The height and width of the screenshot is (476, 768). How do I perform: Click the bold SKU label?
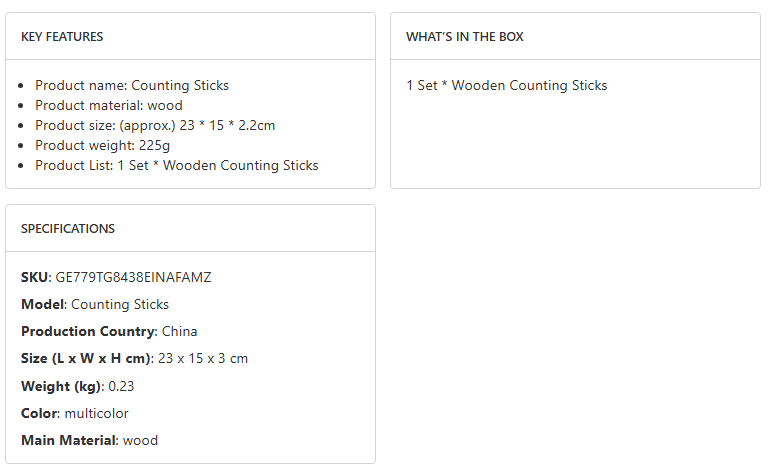[34, 278]
